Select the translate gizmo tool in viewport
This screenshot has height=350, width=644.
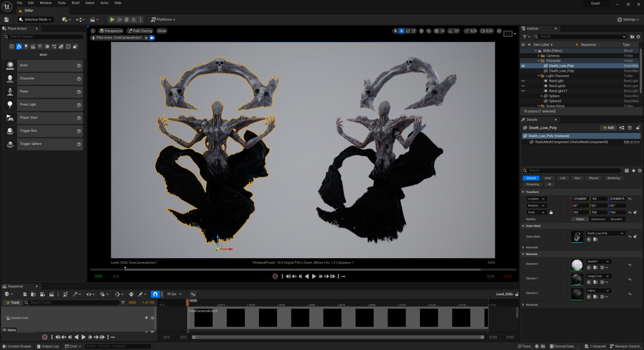click(x=401, y=31)
